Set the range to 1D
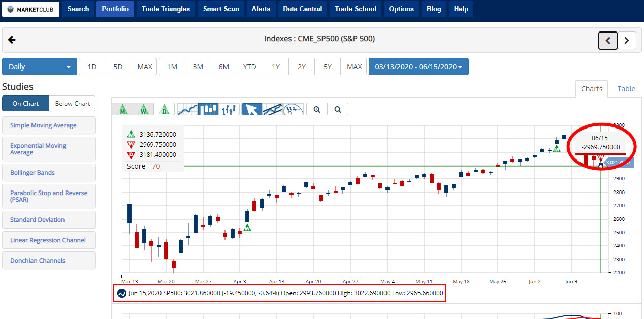Image resolution: width=644 pixels, height=319 pixels. 92,67
